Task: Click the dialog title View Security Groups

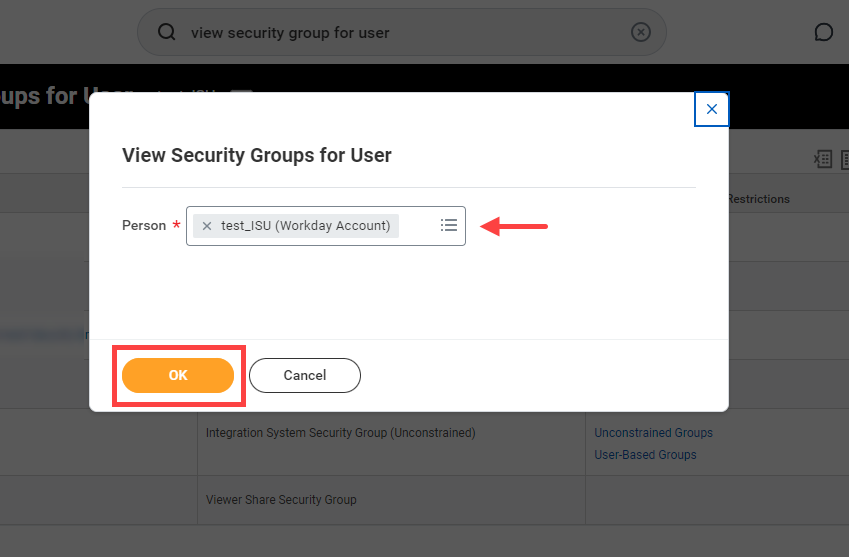Action: pos(256,155)
